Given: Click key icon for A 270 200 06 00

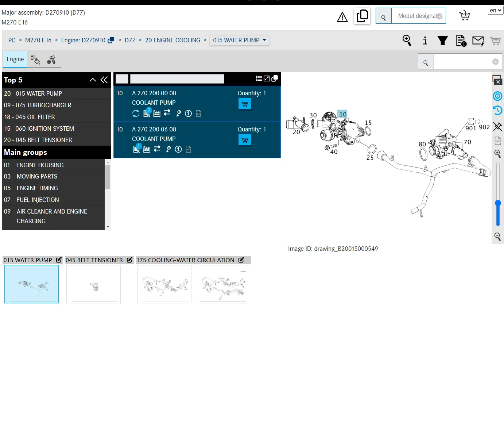Looking at the screenshot, I should click(x=168, y=149).
